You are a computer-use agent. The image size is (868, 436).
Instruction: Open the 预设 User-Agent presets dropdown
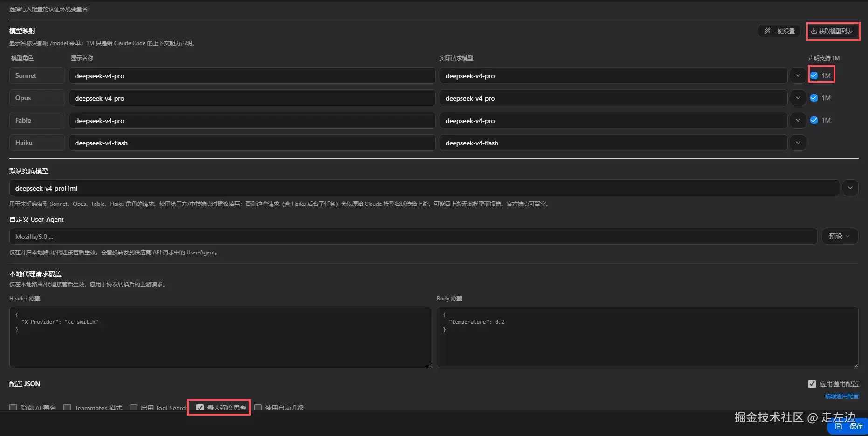[x=839, y=236]
